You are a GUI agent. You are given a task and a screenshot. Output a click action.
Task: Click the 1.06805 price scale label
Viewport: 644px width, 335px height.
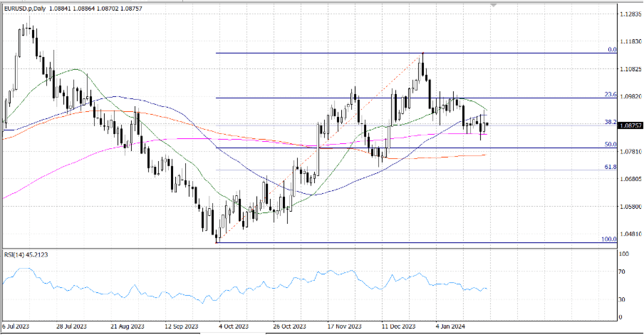631,179
